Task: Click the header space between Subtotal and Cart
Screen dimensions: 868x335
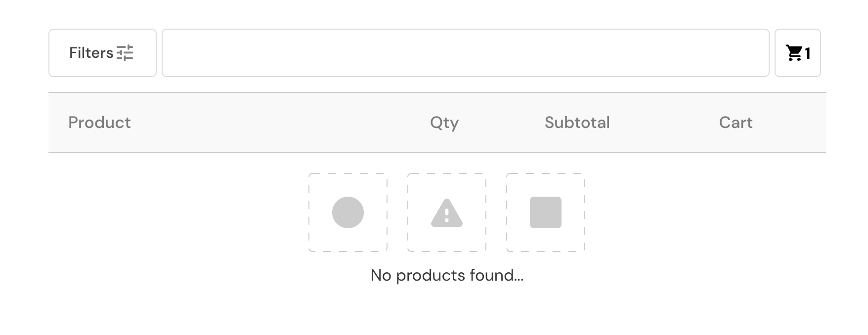Action: (664, 123)
